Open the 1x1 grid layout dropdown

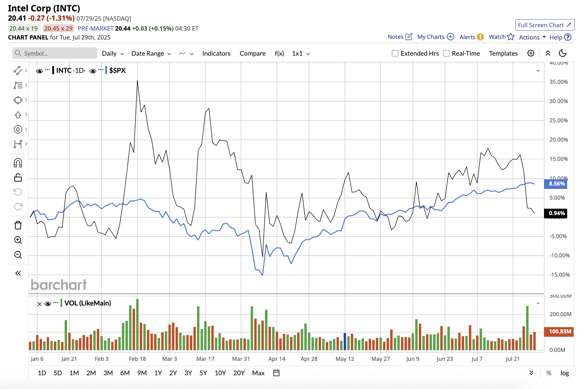(x=301, y=53)
